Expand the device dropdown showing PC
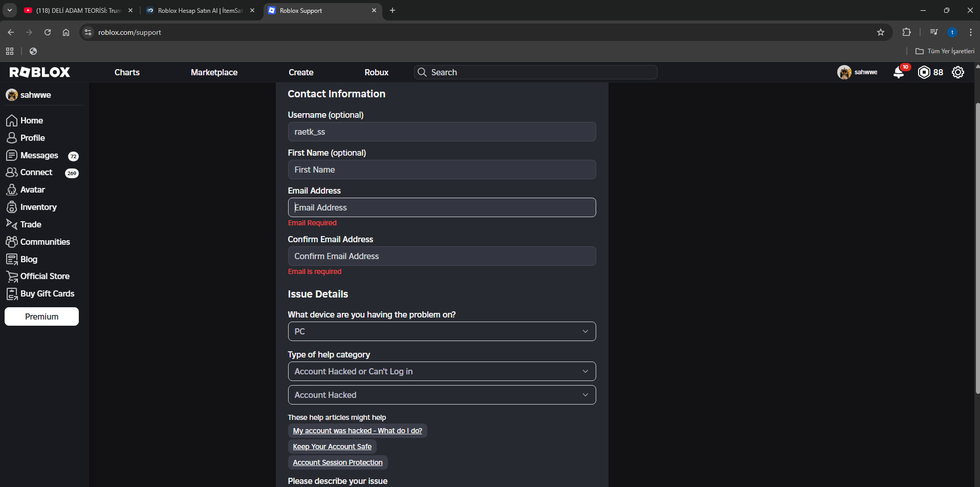Screen dimensions: 980x487 pos(442,331)
